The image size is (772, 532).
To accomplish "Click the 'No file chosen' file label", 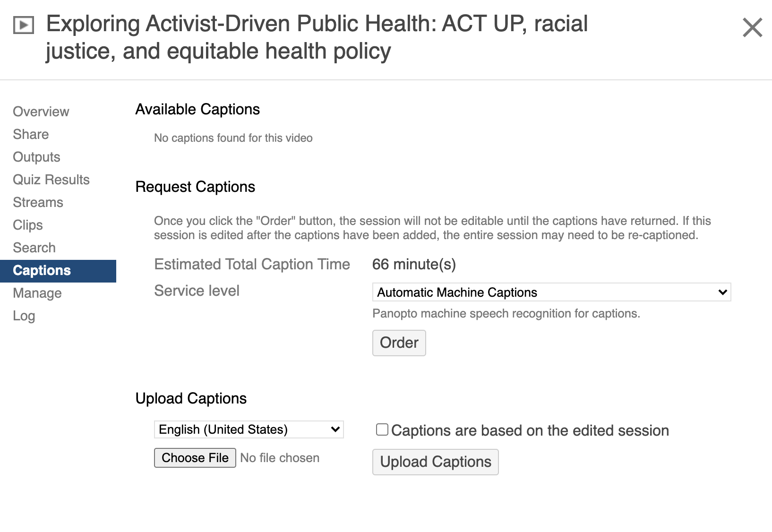I will 280,458.
